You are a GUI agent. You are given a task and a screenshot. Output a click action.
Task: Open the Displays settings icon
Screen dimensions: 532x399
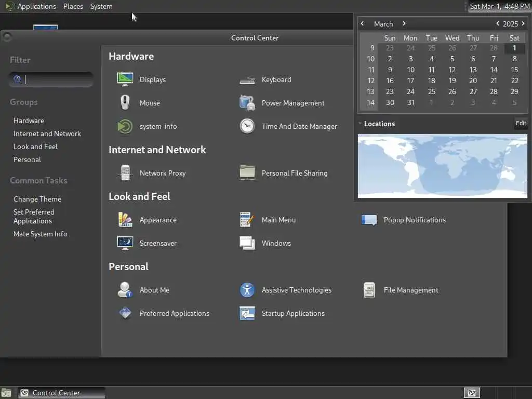point(125,79)
